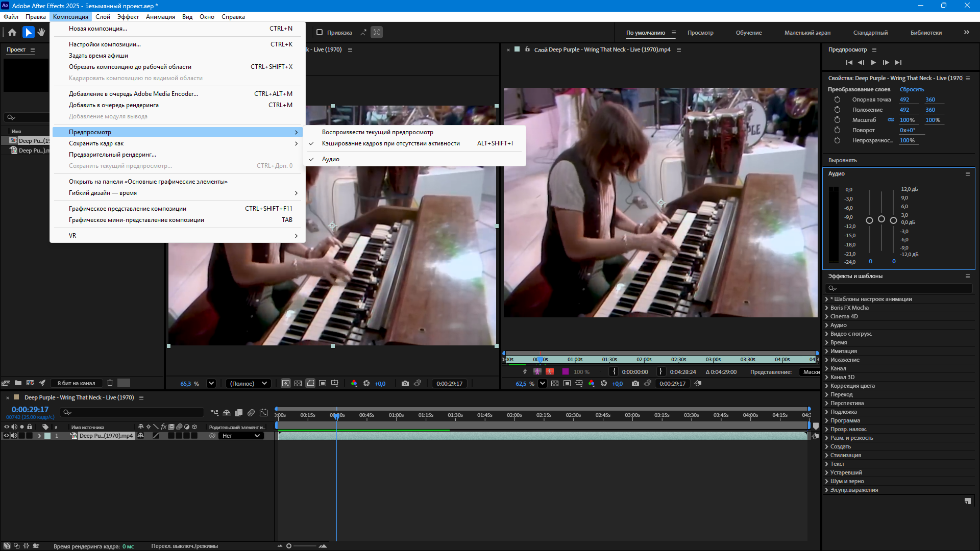Open composition viewer magnification dropdown 65,3%
980x551 pixels.
point(211,384)
